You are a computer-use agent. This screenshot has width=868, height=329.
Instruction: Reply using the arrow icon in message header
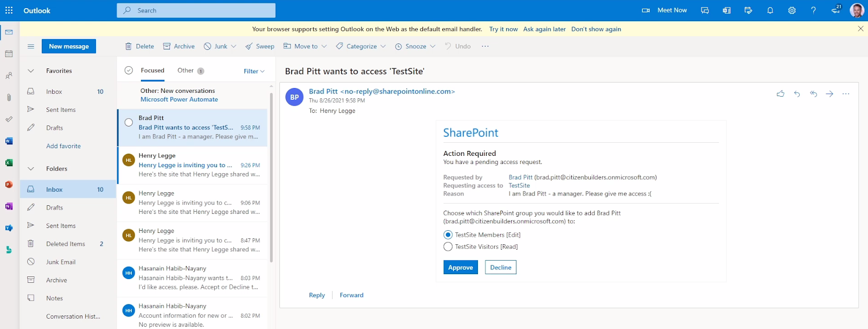tap(797, 94)
